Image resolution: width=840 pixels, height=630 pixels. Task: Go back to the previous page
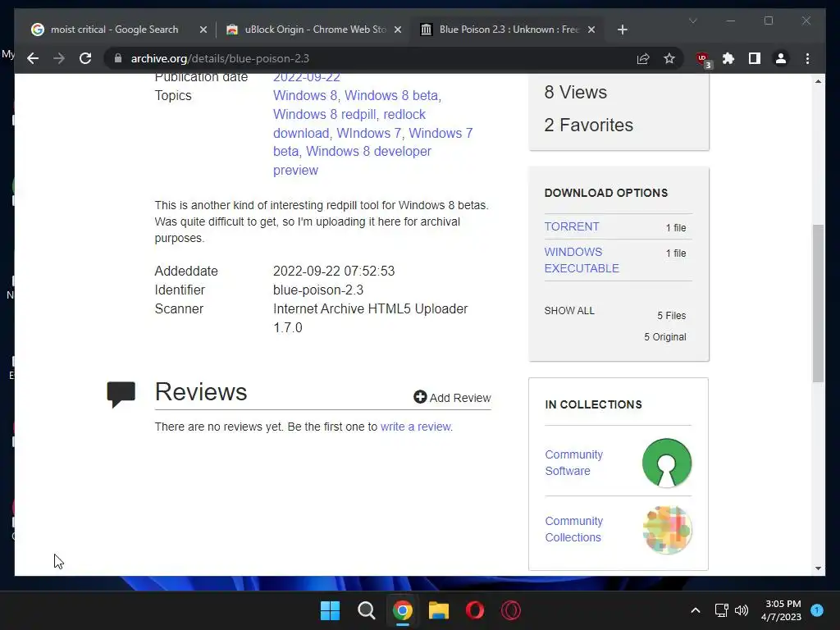click(x=33, y=58)
